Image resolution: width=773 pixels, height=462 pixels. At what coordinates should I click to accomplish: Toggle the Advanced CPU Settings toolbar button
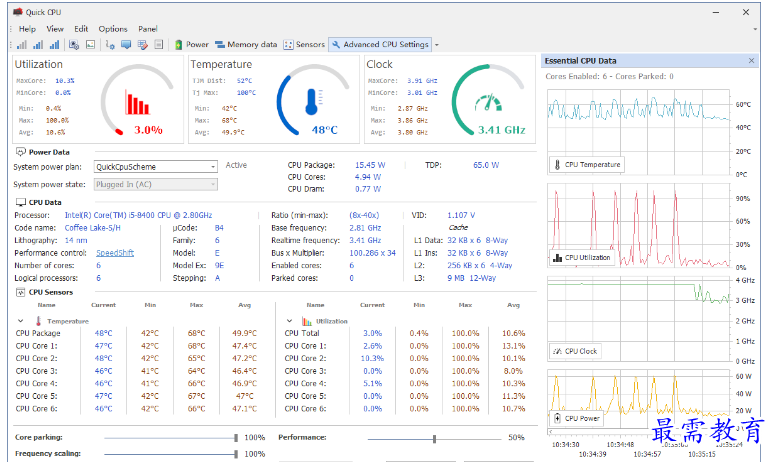click(380, 44)
